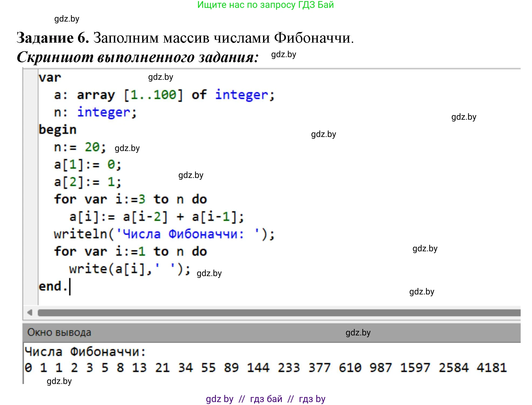
Task: Click the value 144 in output window
Action: click(258, 368)
